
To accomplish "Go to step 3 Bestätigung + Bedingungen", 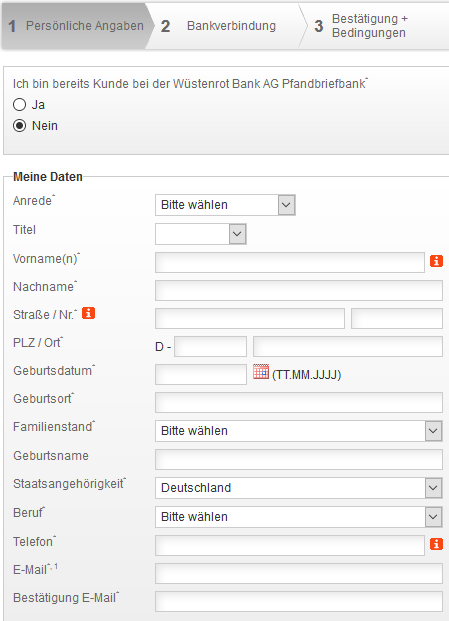I will coord(376,26).
